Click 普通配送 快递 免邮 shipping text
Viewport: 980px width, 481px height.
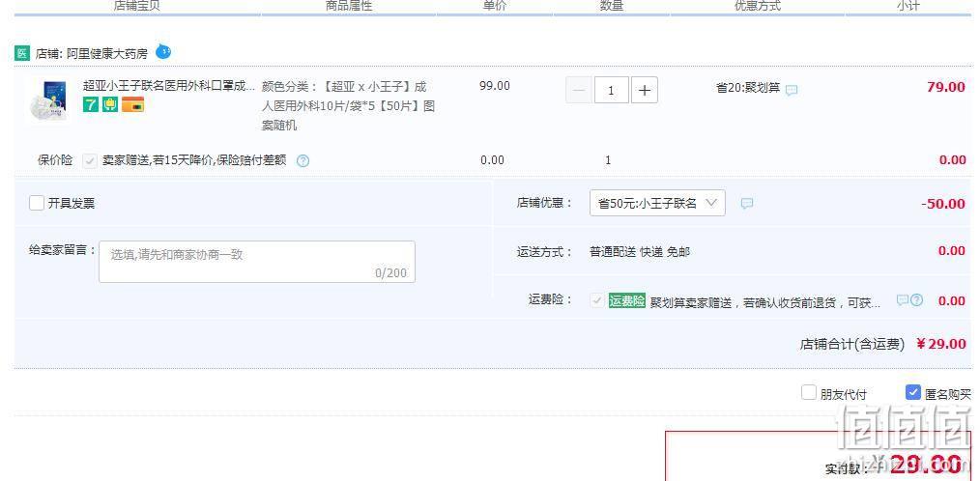(x=640, y=252)
